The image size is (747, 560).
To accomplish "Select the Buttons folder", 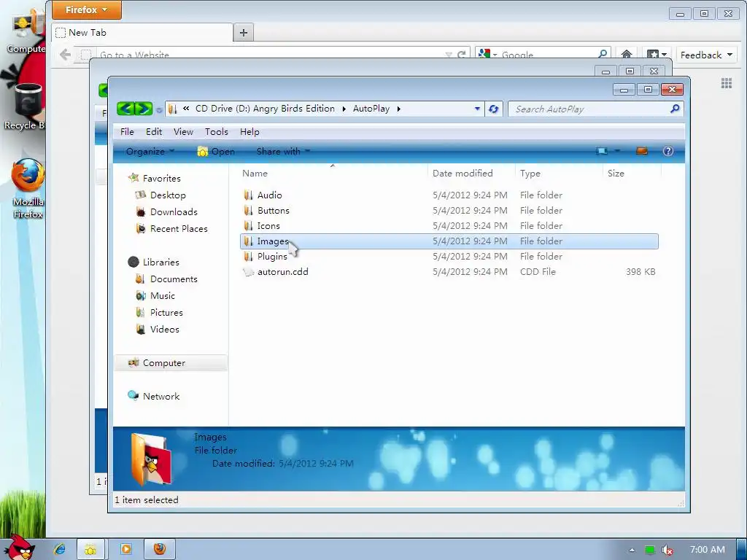I will coord(274,211).
